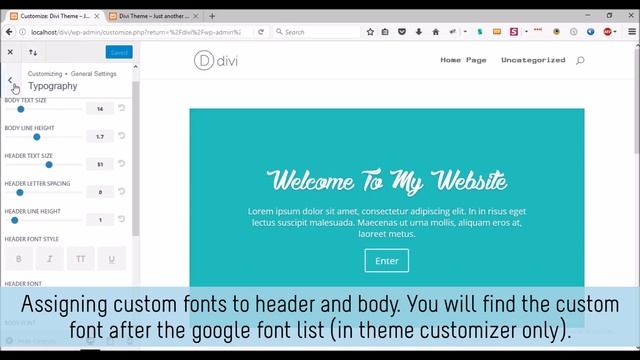Viewport: 640px width, 360px height.
Task: Open the reorder arrows control in customizer header
Action: pos(33,52)
